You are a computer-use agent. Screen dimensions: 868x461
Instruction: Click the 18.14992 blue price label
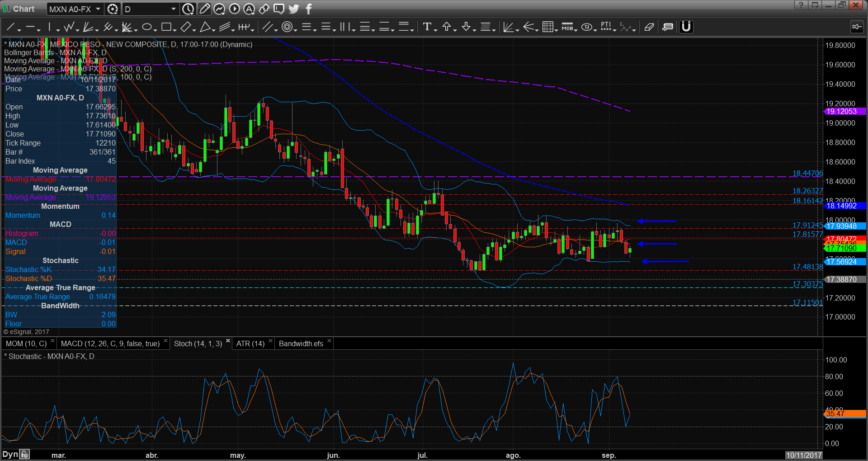(845, 206)
